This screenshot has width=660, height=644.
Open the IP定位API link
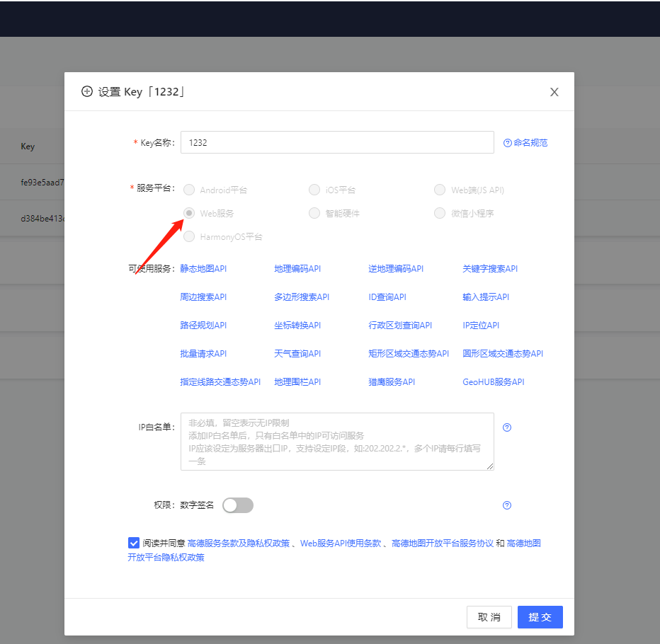click(481, 325)
